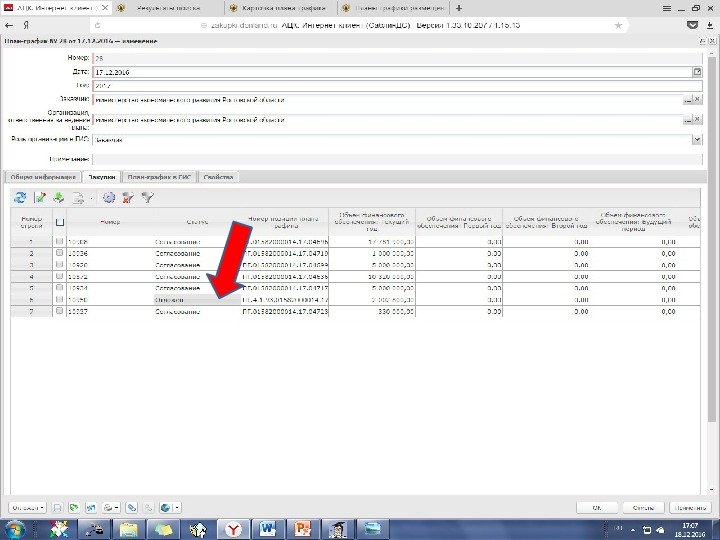This screenshot has height=540, width=720.
Task: Open browser downloads arrow icon
Action: (x=710, y=25)
